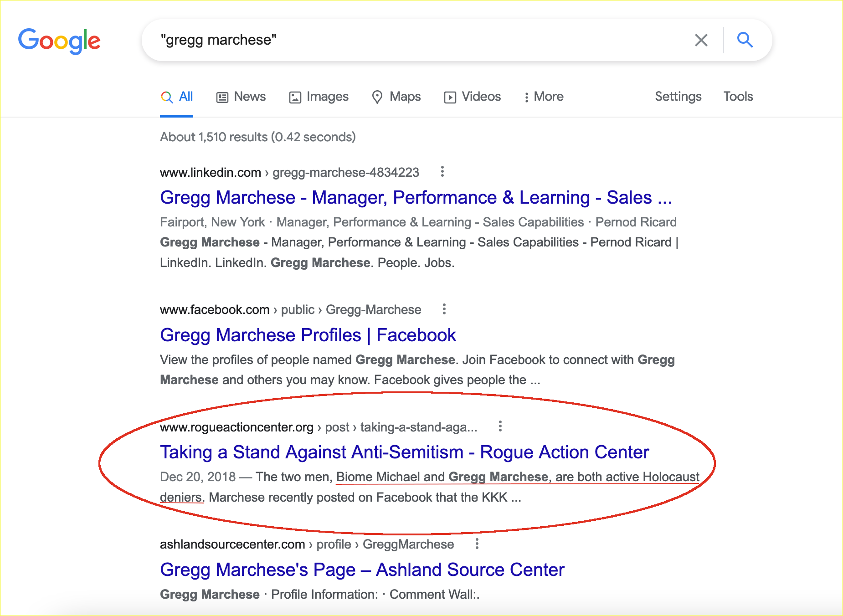Click the Google logo
The height and width of the screenshot is (616, 843).
click(x=59, y=41)
